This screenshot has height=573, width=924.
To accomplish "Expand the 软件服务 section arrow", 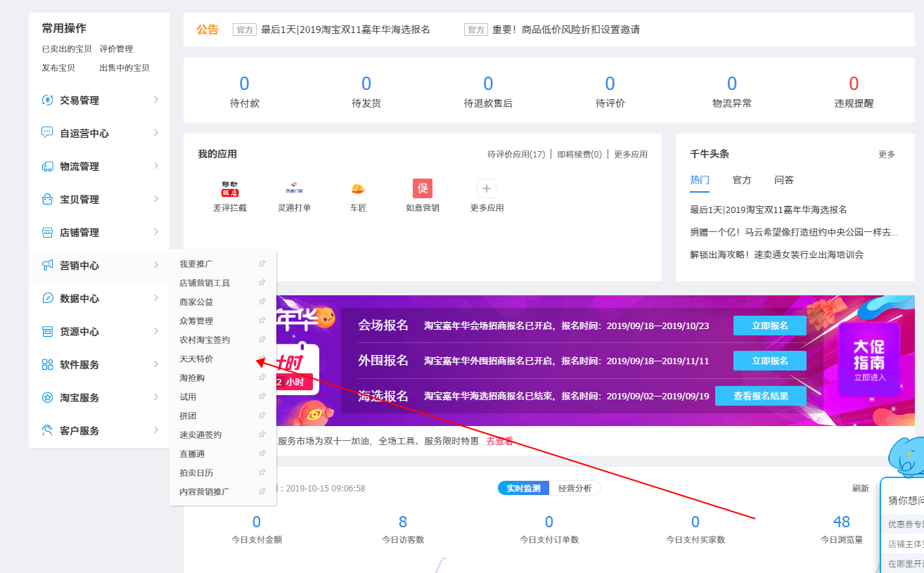I will [x=156, y=364].
